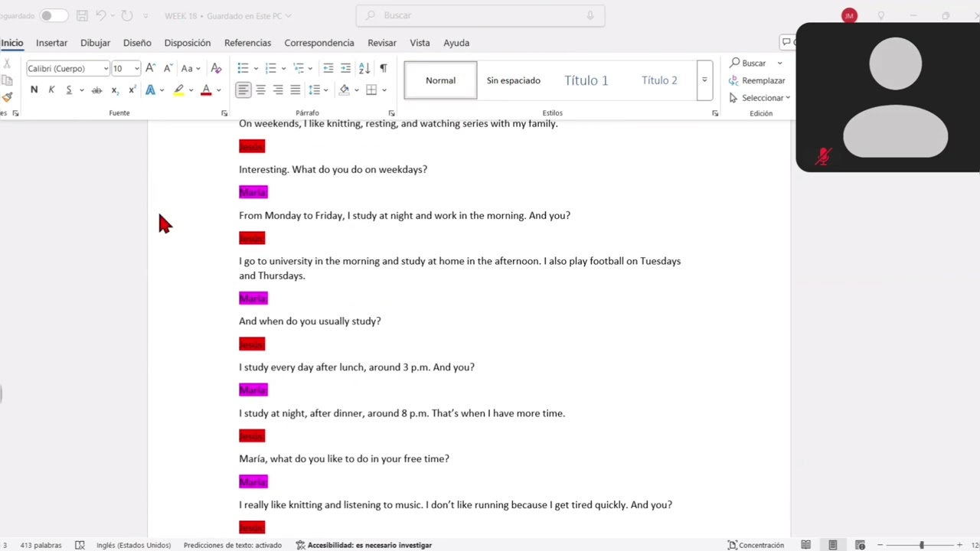980x551 pixels.
Task: Open the Fuente dialog launcher
Action: [x=224, y=113]
